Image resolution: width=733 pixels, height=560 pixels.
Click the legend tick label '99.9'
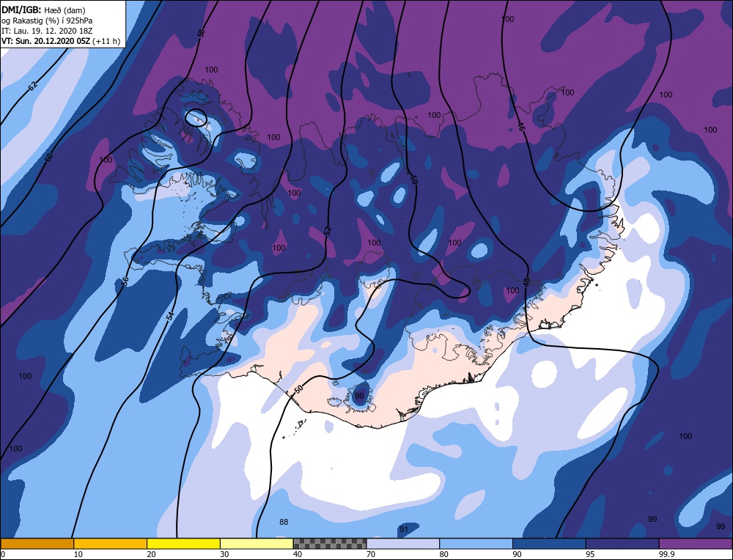click(666, 554)
